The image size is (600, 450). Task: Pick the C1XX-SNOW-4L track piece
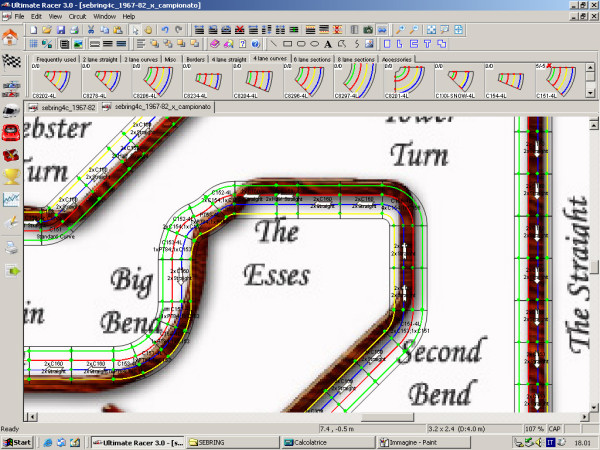coord(461,81)
